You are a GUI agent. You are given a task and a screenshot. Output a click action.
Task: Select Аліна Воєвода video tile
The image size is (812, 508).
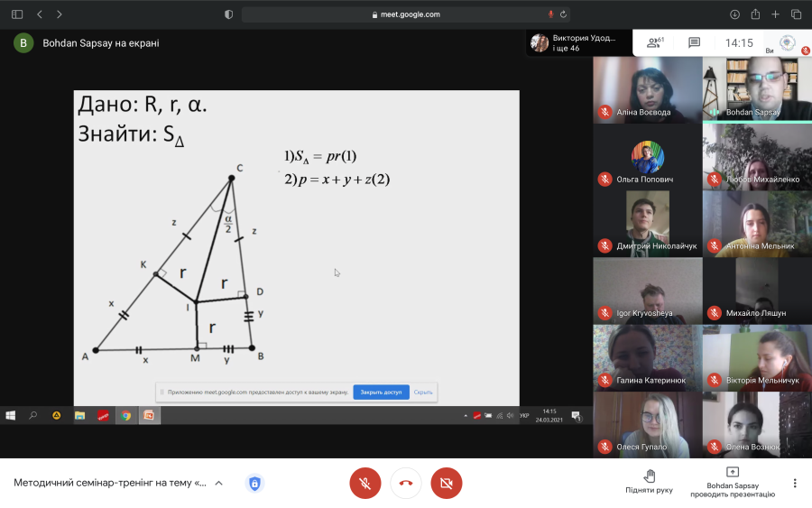point(647,89)
